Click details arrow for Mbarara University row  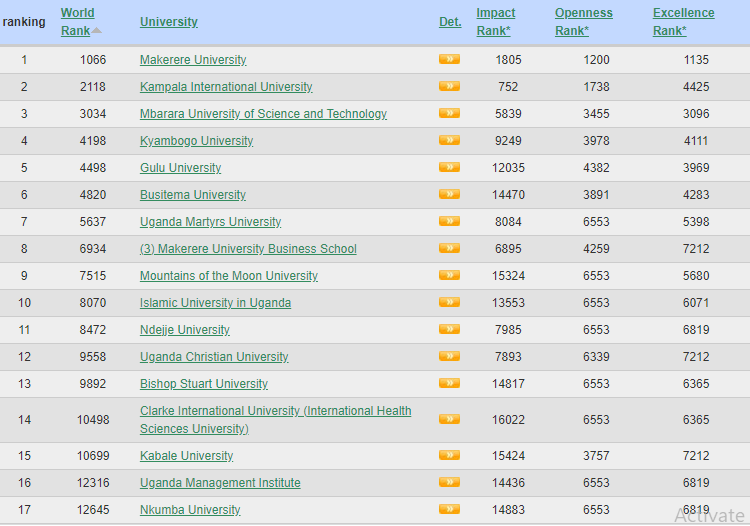pos(449,113)
